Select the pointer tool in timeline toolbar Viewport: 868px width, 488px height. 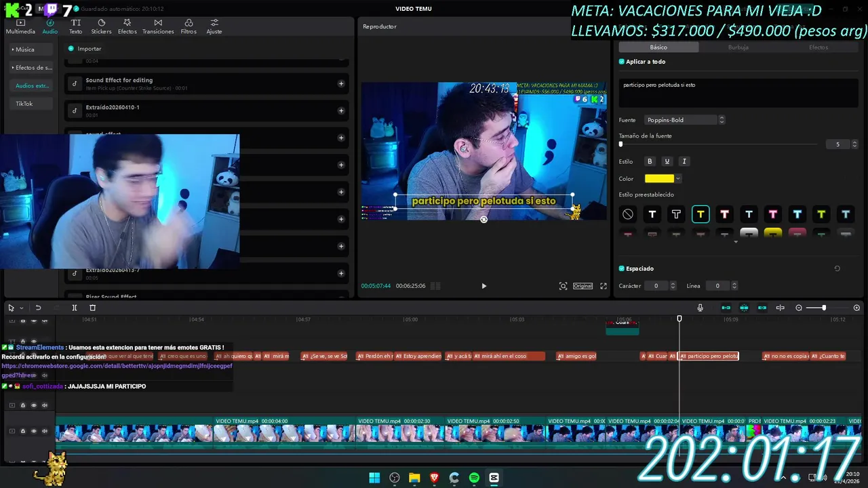click(x=11, y=308)
